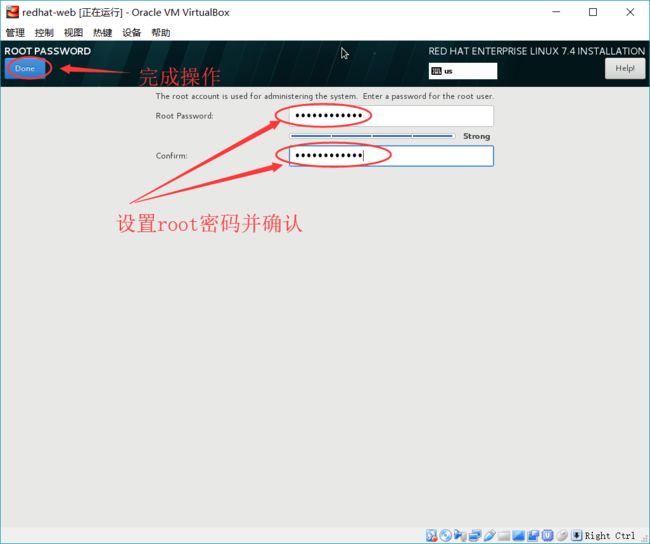Open the 视图 menu
This screenshot has width=650, height=544.
click(73, 33)
